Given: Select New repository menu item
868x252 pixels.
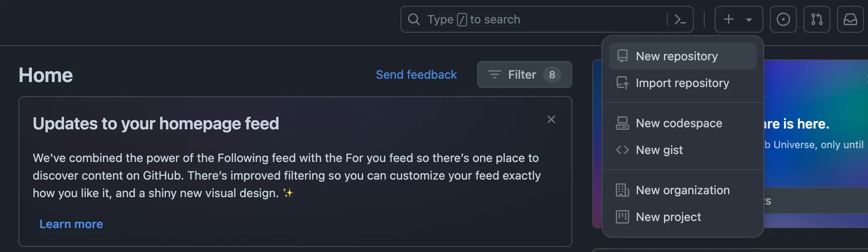Looking at the screenshot, I should [677, 56].
